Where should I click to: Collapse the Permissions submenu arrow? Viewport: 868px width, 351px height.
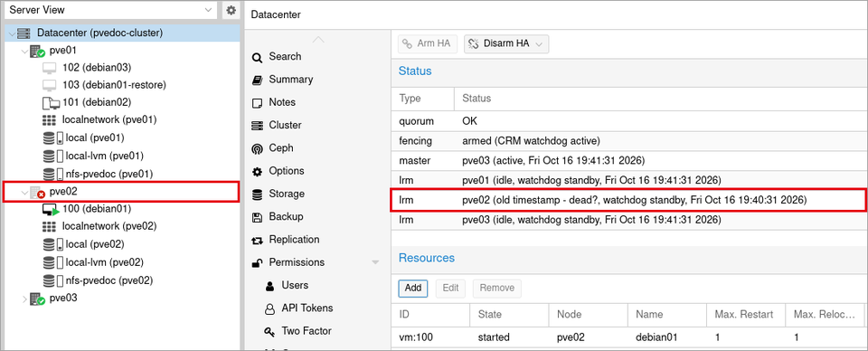(x=375, y=262)
